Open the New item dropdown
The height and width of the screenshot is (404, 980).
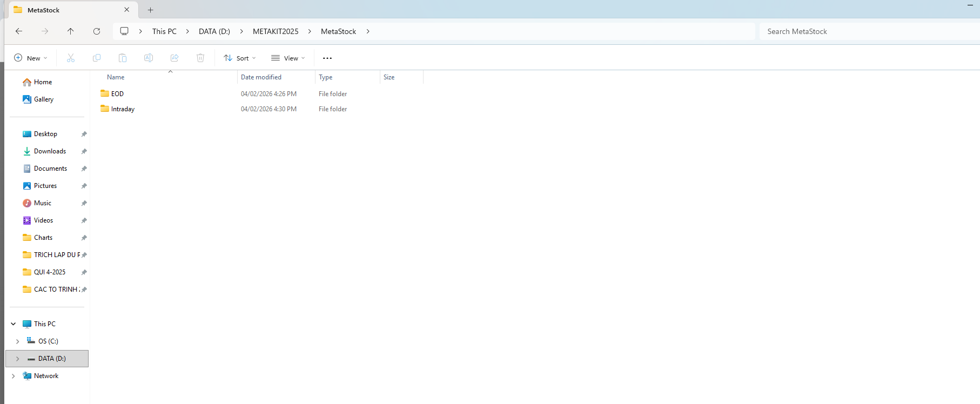31,58
